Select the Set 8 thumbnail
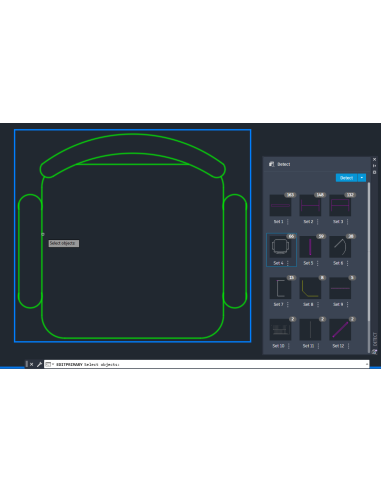The width and height of the screenshot is (381, 492). point(310,288)
